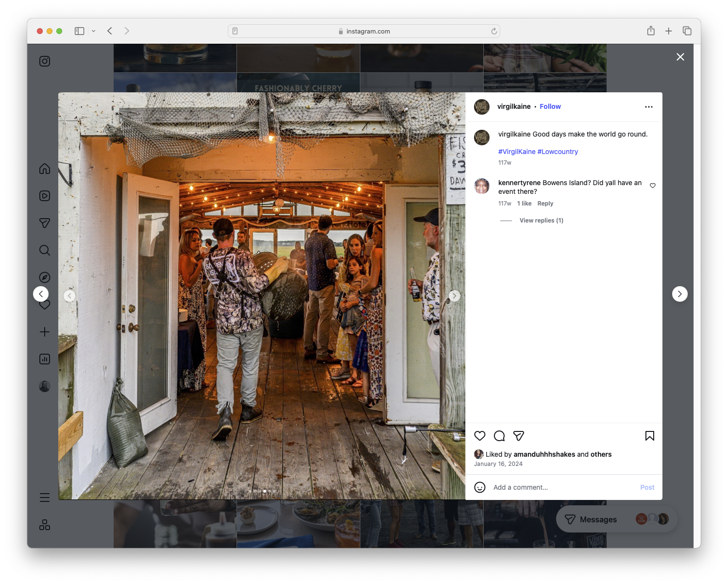Show next photo in carousel

click(454, 296)
